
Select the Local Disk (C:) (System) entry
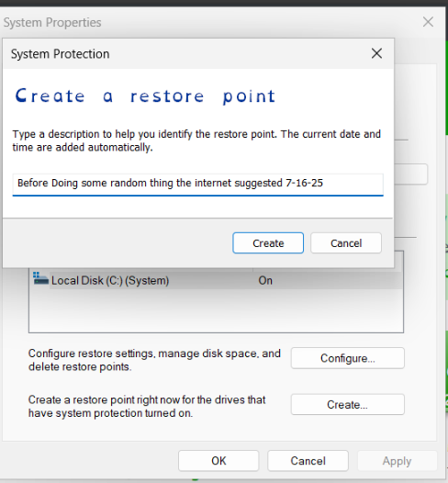coord(216,281)
